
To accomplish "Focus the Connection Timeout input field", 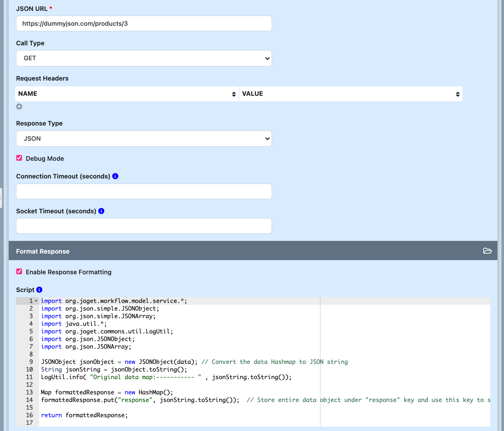I will click(x=144, y=191).
